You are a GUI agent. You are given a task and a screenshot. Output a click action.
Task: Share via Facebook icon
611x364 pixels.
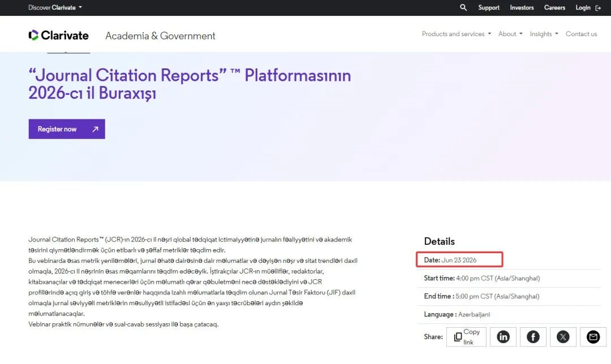click(x=533, y=337)
